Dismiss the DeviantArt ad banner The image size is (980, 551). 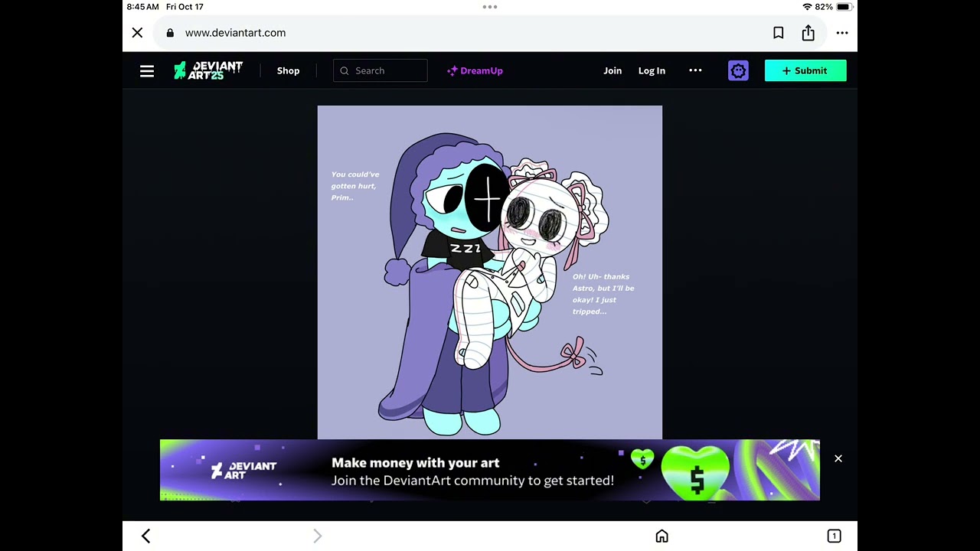pyautogui.click(x=838, y=458)
